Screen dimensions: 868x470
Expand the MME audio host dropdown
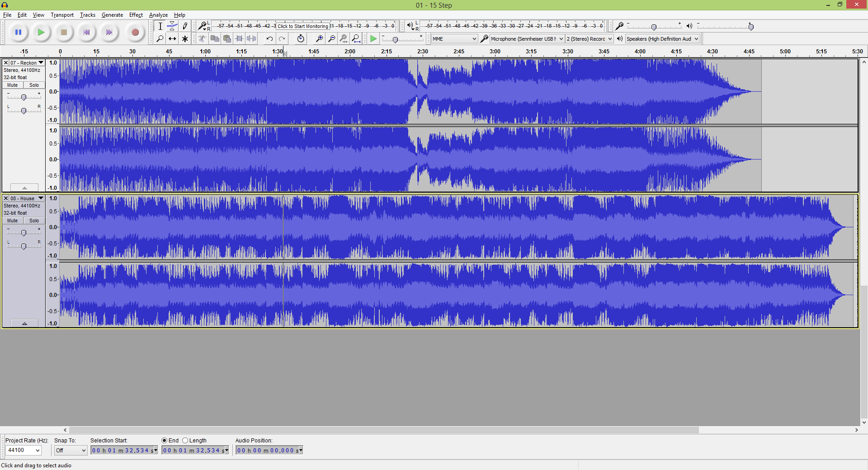[x=454, y=39]
